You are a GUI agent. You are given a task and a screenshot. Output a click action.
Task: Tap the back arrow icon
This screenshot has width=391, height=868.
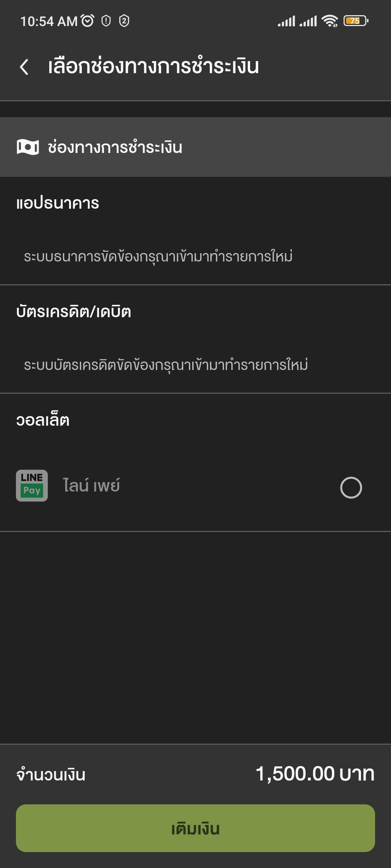tap(24, 67)
